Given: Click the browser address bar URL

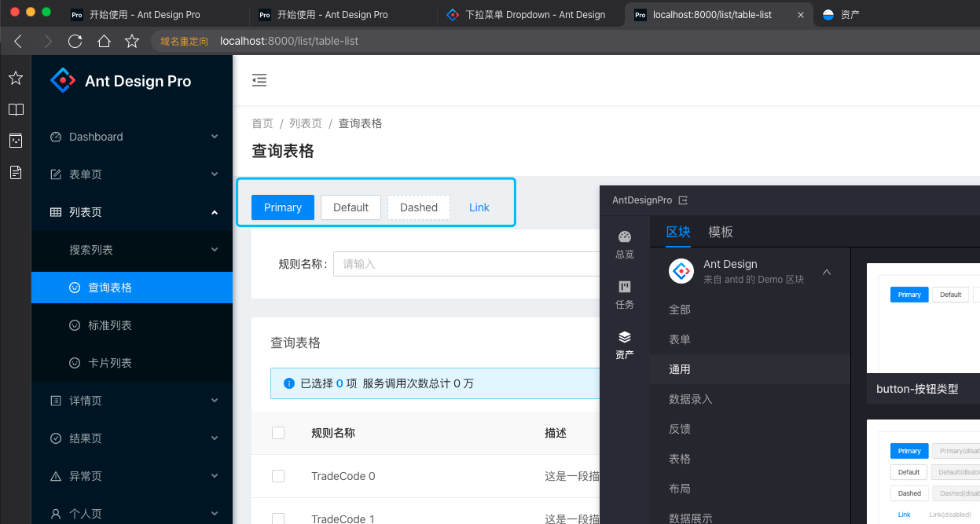Looking at the screenshot, I should pyautogui.click(x=289, y=41).
